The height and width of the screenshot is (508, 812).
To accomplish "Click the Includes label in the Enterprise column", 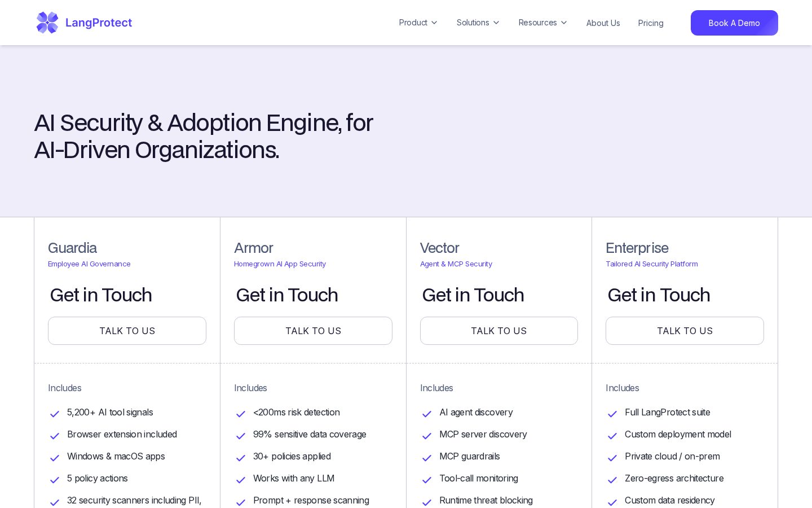I will [623, 388].
